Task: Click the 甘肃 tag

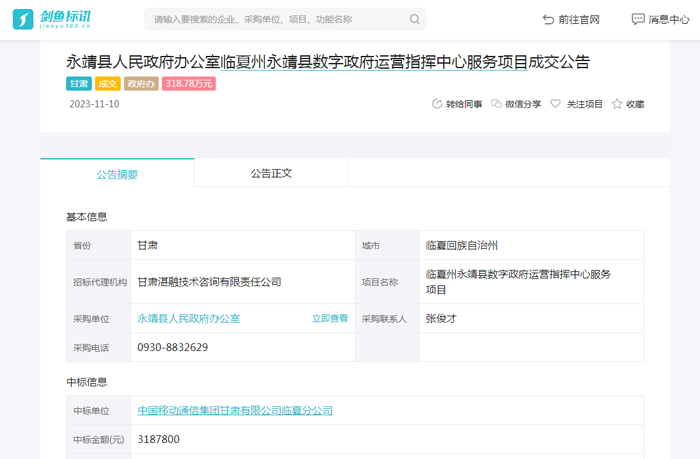Action: pyautogui.click(x=79, y=83)
